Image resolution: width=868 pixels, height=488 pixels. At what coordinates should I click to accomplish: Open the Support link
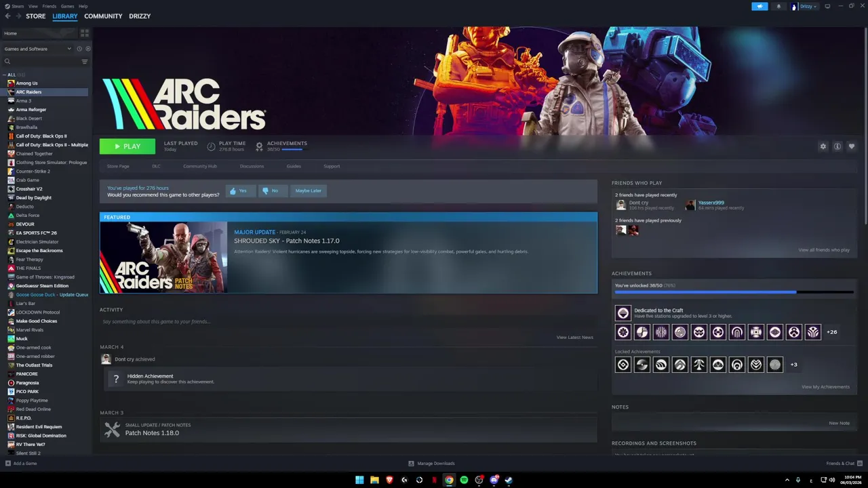332,166
